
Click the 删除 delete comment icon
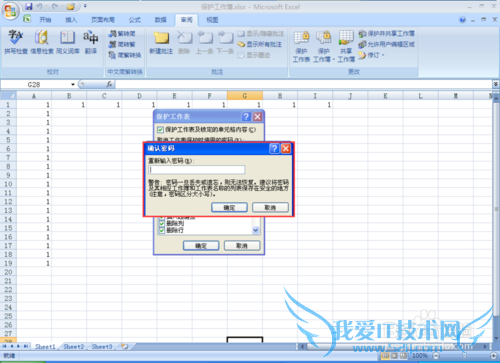[x=184, y=42]
